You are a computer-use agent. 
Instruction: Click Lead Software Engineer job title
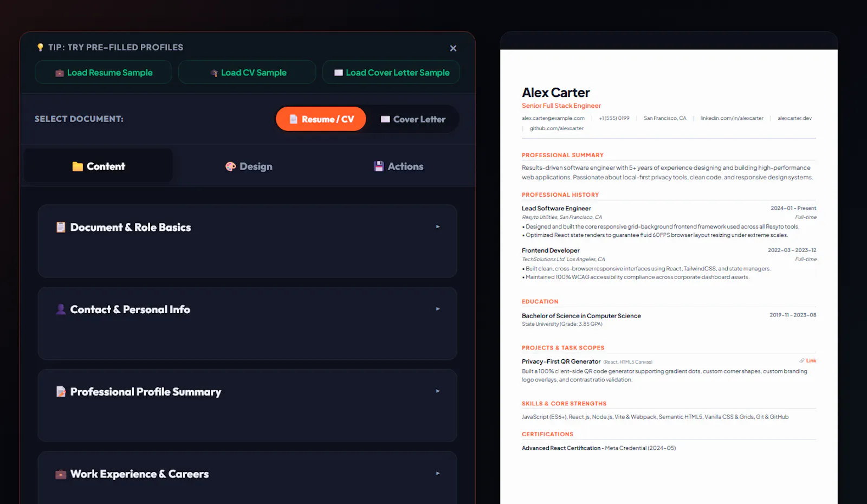(x=556, y=208)
